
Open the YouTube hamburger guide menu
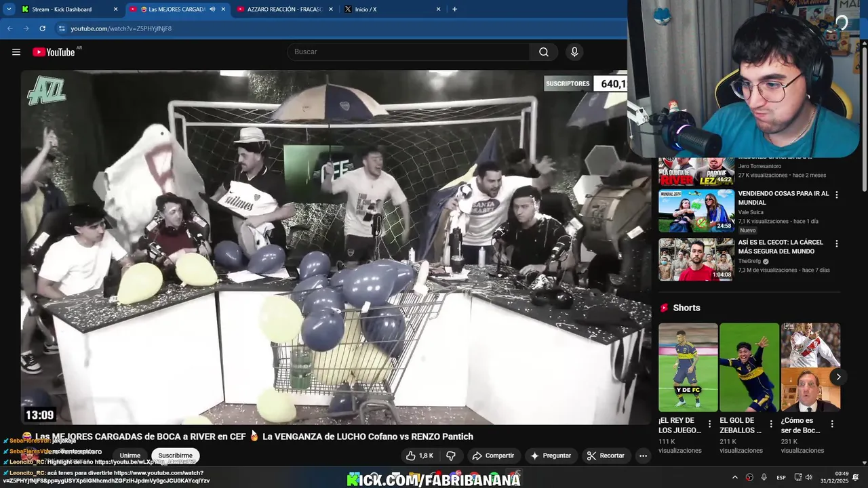click(x=16, y=52)
